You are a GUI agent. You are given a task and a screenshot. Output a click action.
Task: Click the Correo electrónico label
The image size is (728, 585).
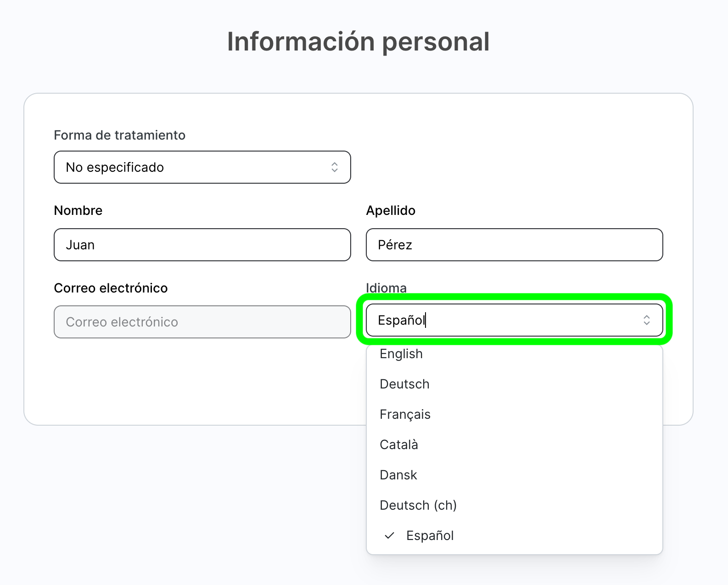click(x=111, y=288)
